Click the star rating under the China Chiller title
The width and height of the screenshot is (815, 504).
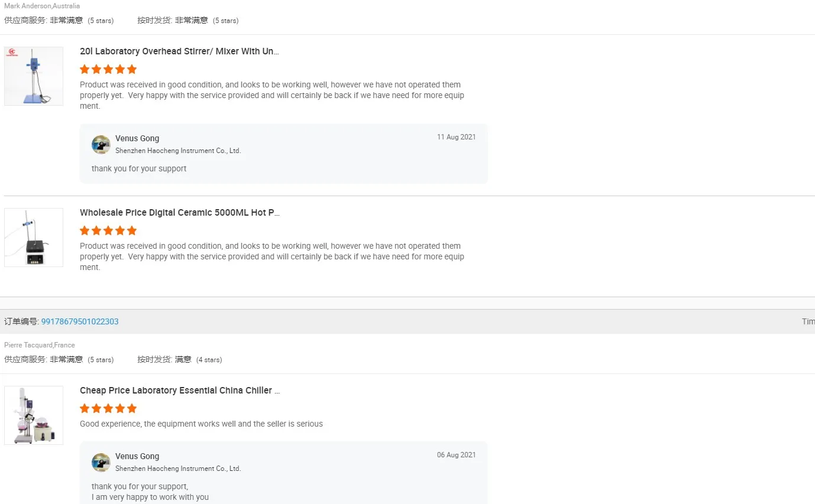click(x=108, y=408)
